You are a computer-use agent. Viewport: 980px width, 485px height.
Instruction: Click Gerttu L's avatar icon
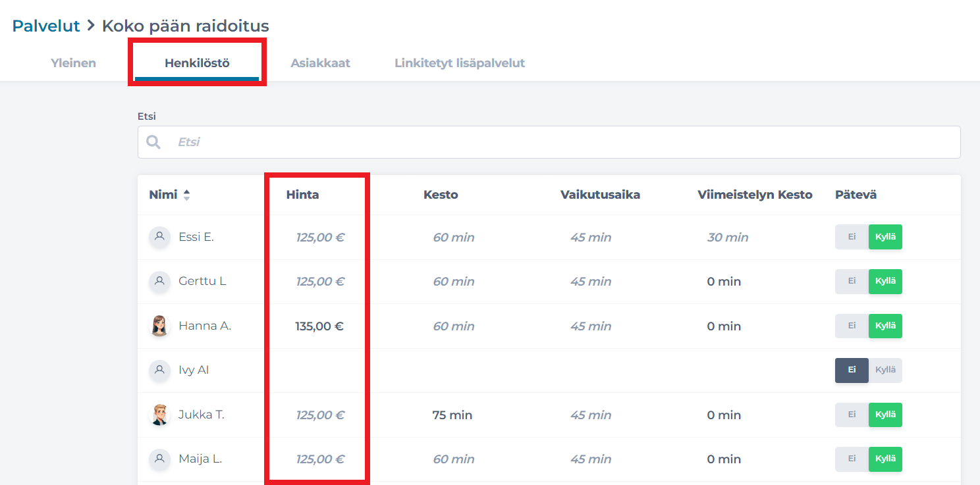pyautogui.click(x=159, y=282)
